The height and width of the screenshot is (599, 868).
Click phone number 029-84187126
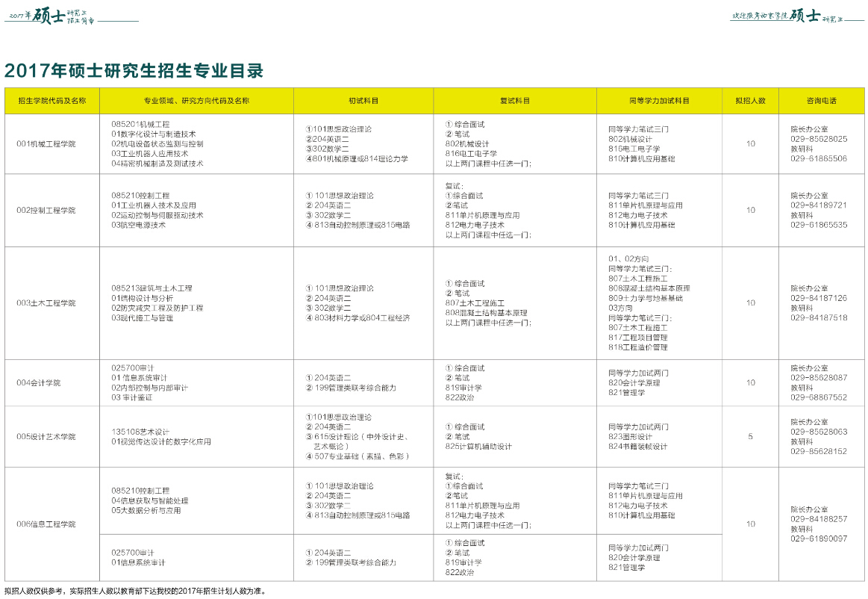819,298
